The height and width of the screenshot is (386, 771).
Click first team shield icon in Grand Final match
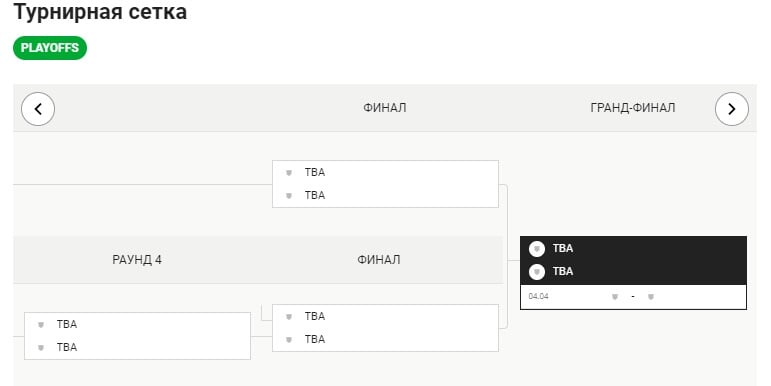(x=537, y=249)
